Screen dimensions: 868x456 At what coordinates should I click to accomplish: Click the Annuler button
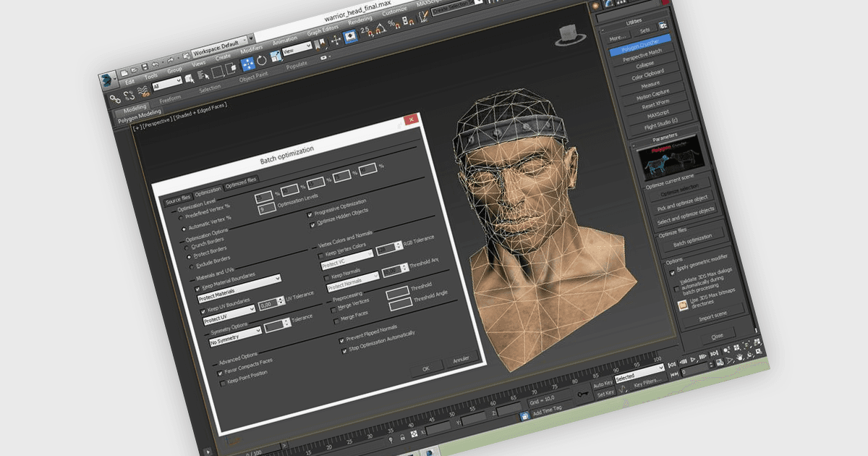tap(461, 359)
